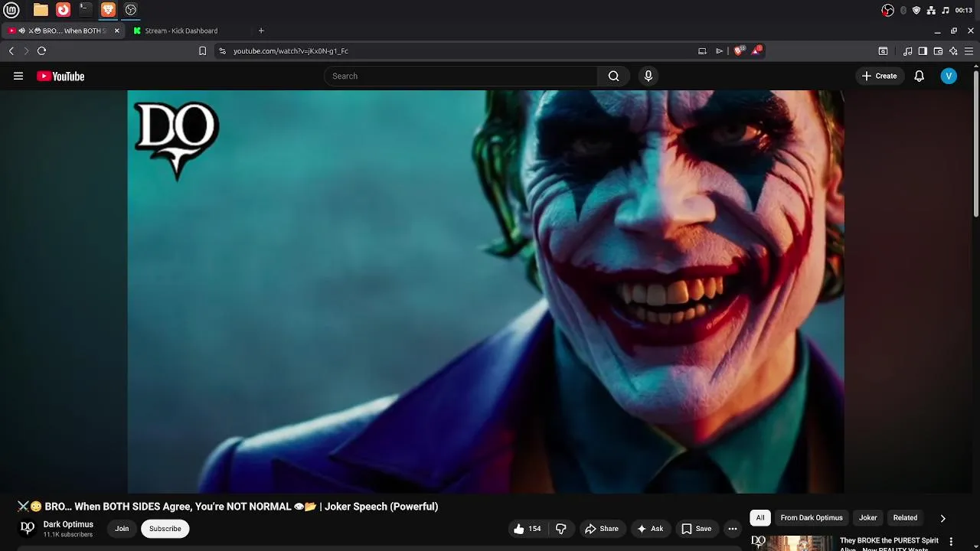Open the Brave Wallet icon
The width and height of the screenshot is (980, 551).
[938, 51]
